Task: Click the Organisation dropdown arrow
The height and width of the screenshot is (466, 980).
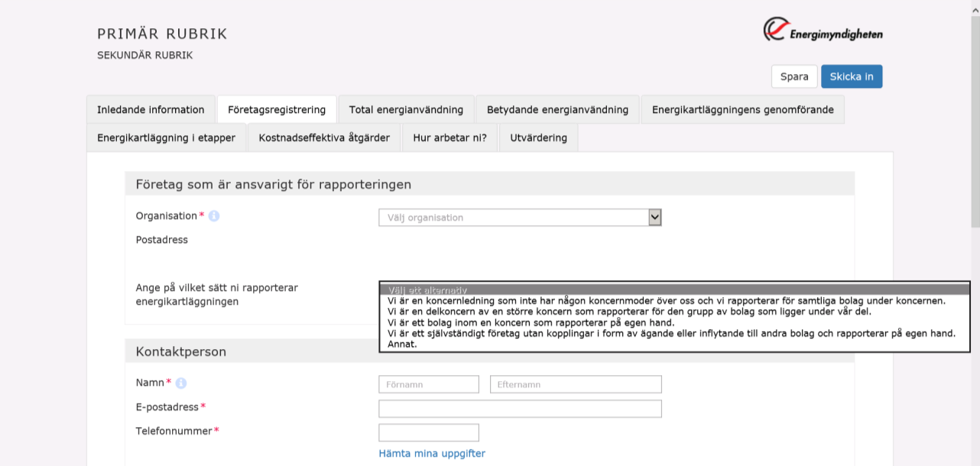Action: (654, 218)
